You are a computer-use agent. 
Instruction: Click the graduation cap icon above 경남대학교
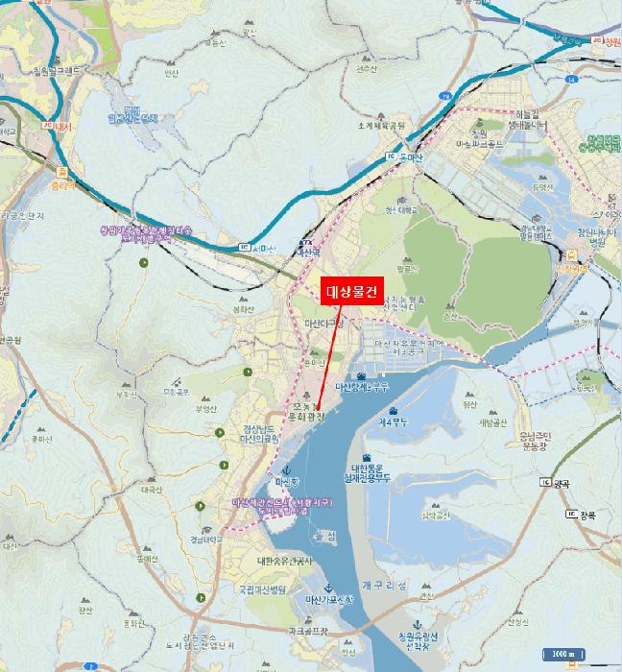pyautogui.click(x=206, y=530)
